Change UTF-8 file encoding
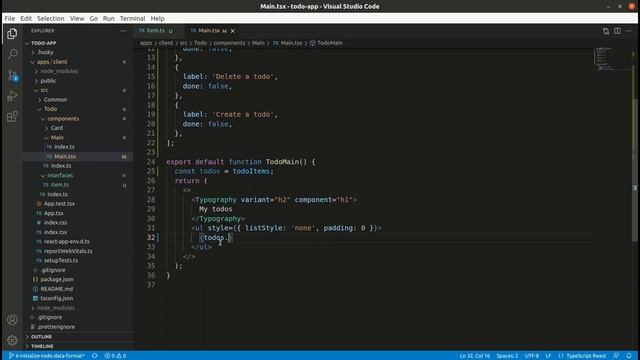640x360 pixels. (x=532, y=356)
